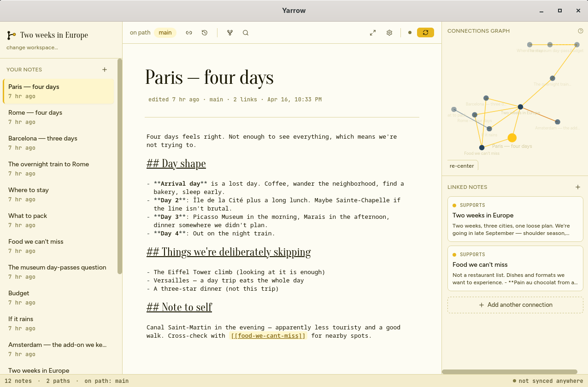Click 'Add another connection'
Image resolution: width=588 pixels, height=387 pixels.
click(x=515, y=305)
